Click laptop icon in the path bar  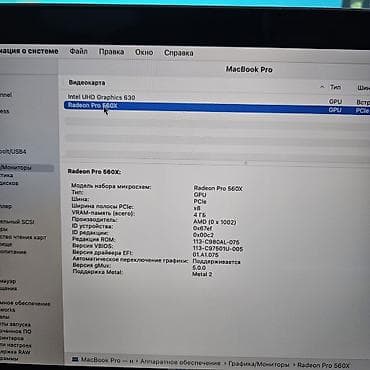(75, 360)
